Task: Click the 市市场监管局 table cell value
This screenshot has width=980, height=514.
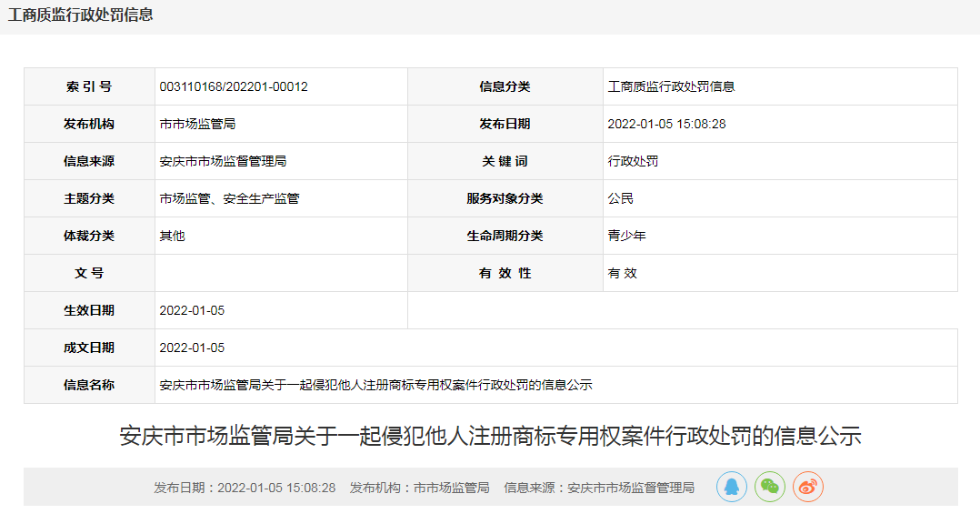Action: tap(197, 124)
